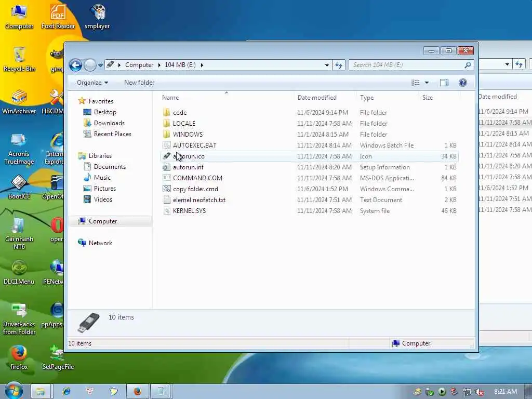Open the DriverPacks from Folder desktop icon

pyautogui.click(x=19, y=319)
